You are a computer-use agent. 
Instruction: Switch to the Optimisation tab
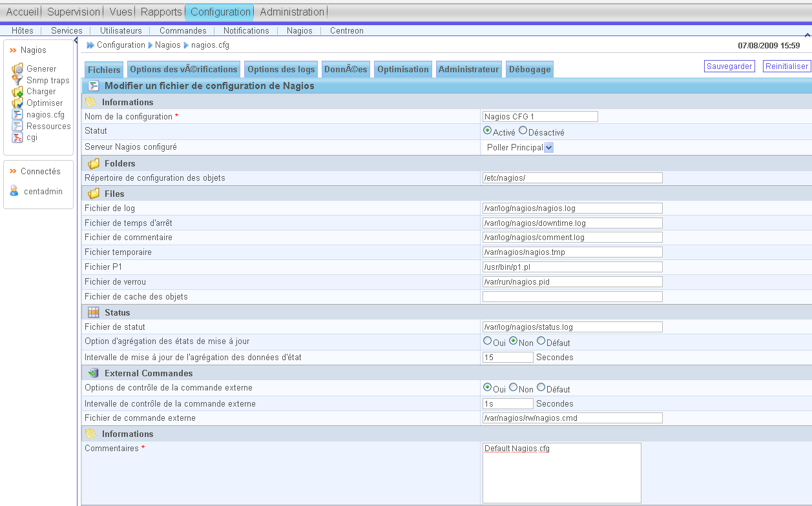click(x=402, y=70)
